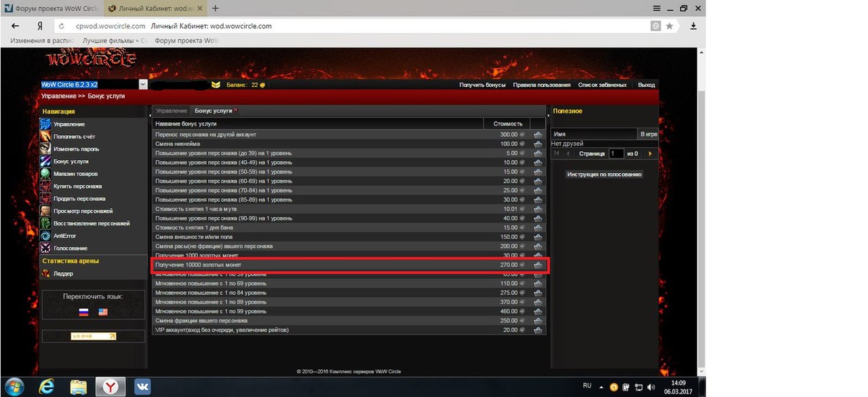Click the Страница page number field
868x397 pixels.
616,154
